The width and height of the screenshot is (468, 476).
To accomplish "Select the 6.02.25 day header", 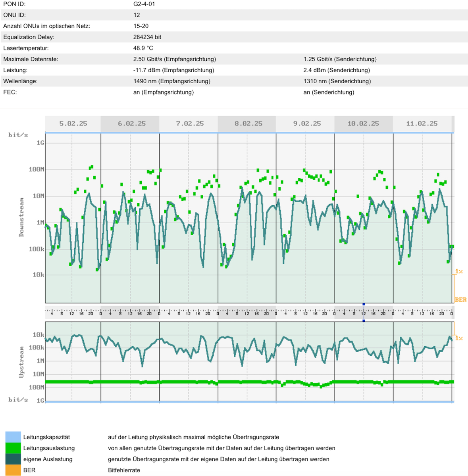I will (130, 124).
